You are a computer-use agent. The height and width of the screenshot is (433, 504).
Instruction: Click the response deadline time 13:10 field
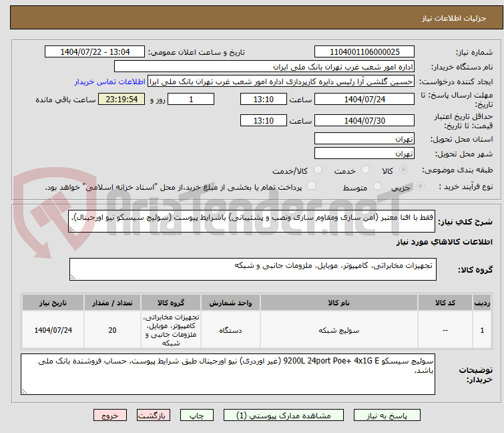click(263, 99)
